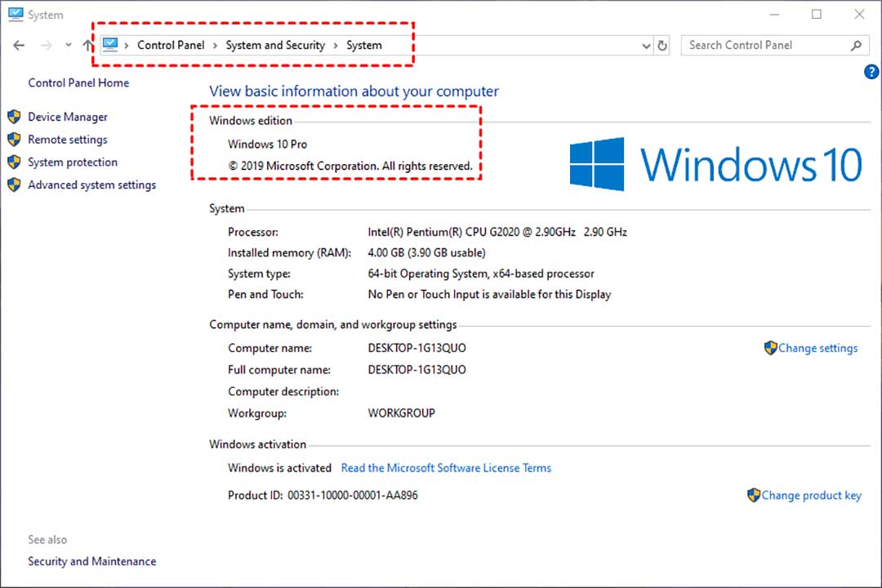Click the shield icon next to Change settings
The height and width of the screenshot is (588, 882).
point(771,348)
